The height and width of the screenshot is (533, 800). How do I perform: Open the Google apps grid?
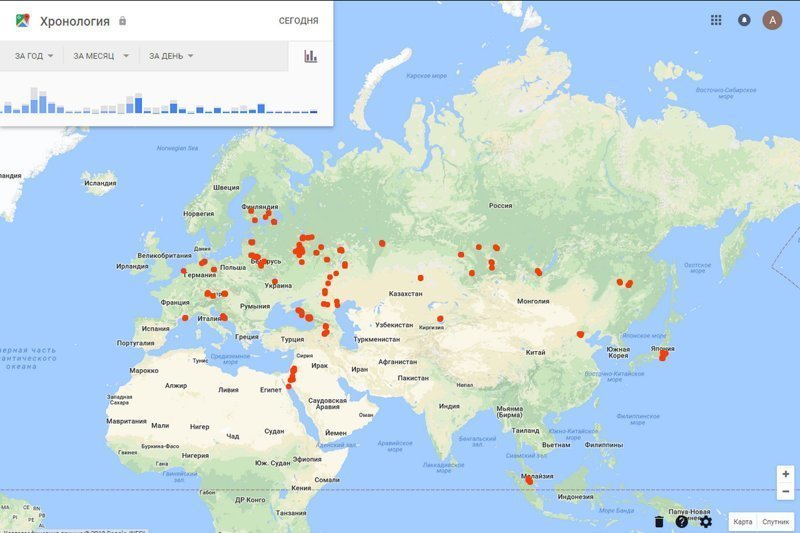tap(716, 20)
